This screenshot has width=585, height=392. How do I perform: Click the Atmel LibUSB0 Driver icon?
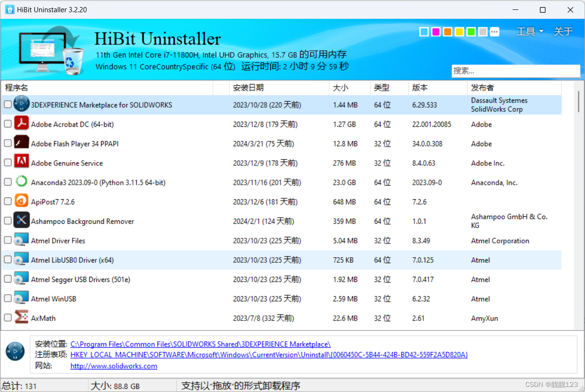(22, 259)
